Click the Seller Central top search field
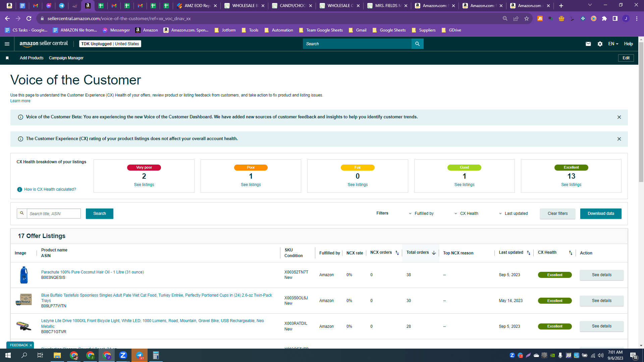Image resolution: width=644 pixels, height=362 pixels. point(357,44)
